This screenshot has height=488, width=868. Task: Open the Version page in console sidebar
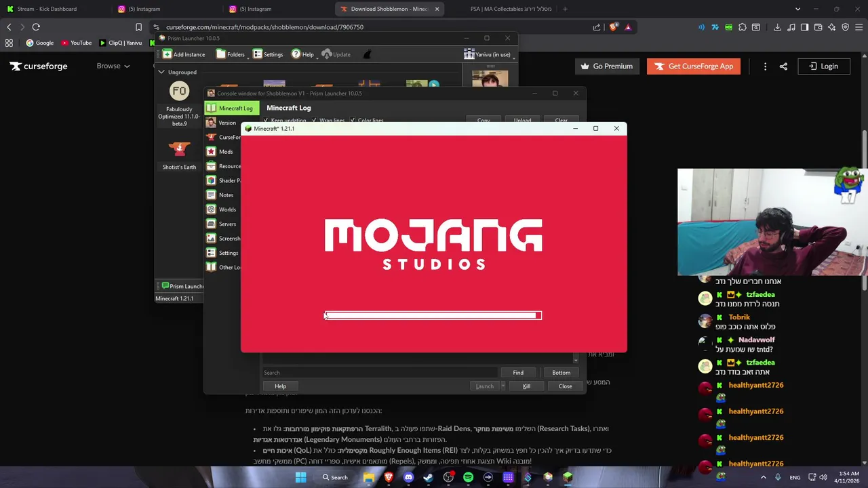tap(221, 123)
